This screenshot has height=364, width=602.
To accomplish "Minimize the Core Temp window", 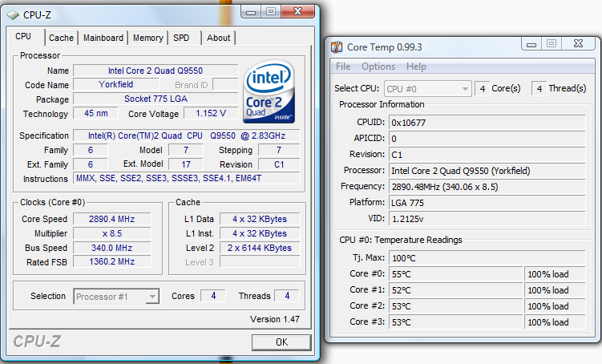I will (531, 44).
